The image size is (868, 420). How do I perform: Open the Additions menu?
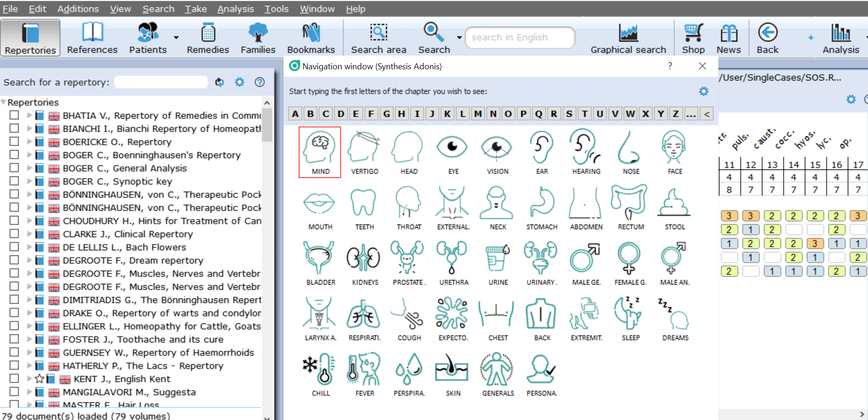coord(78,9)
